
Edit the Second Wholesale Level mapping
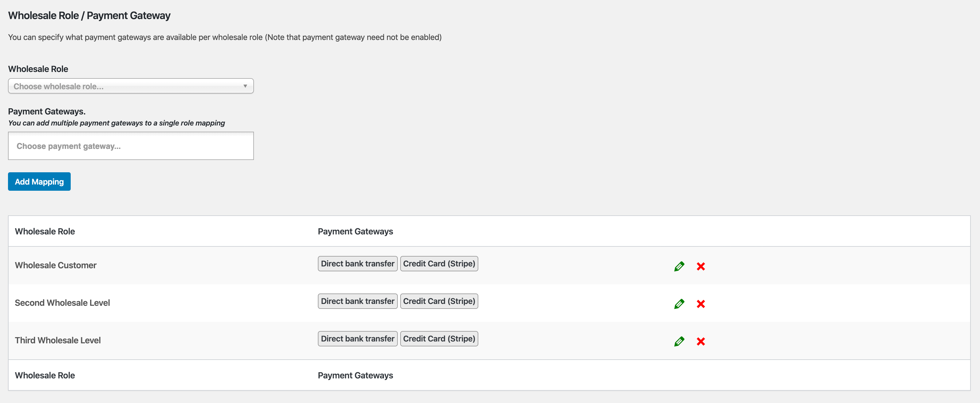pos(679,304)
